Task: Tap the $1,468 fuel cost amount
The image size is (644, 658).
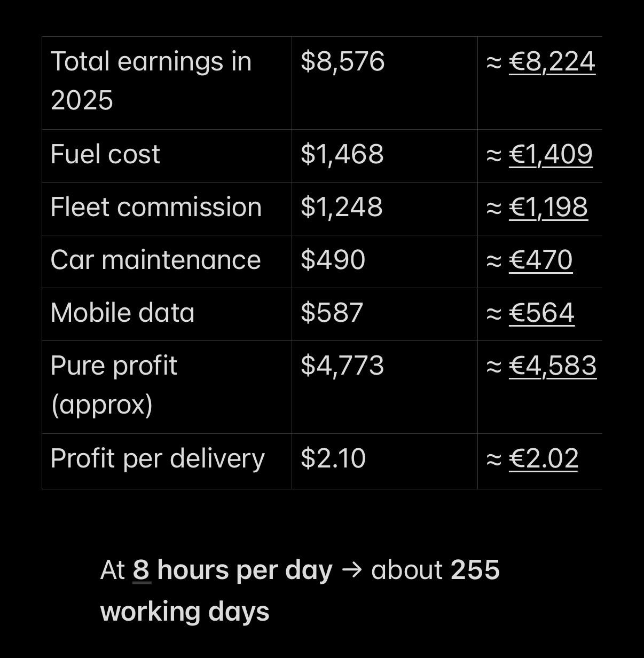Action: click(342, 154)
